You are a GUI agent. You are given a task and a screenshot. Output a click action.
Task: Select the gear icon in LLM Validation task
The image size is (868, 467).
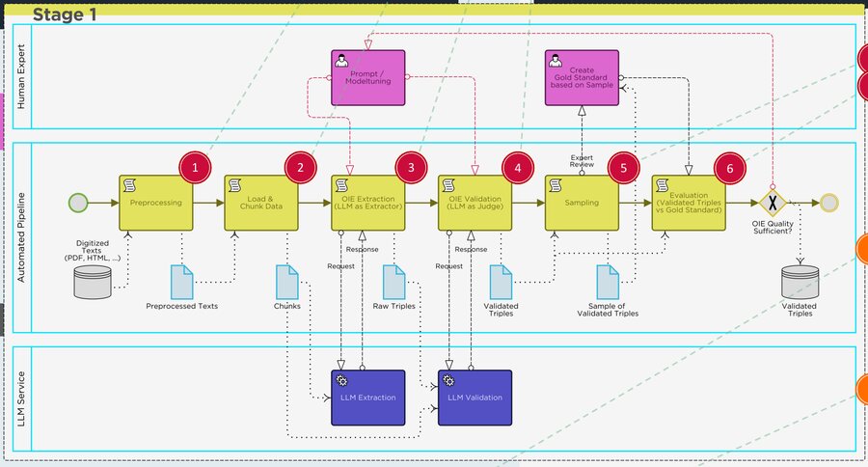coord(448,380)
